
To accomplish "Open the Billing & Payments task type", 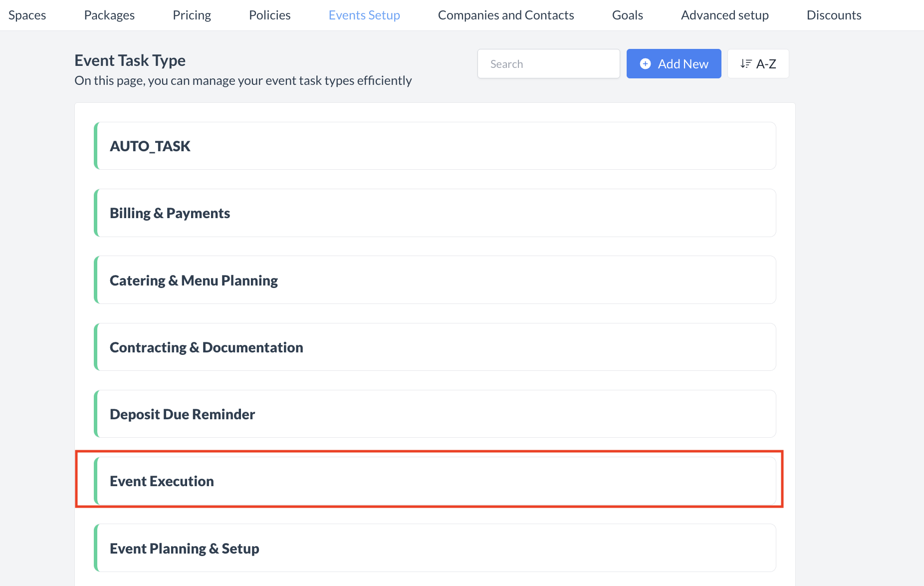I will (435, 213).
